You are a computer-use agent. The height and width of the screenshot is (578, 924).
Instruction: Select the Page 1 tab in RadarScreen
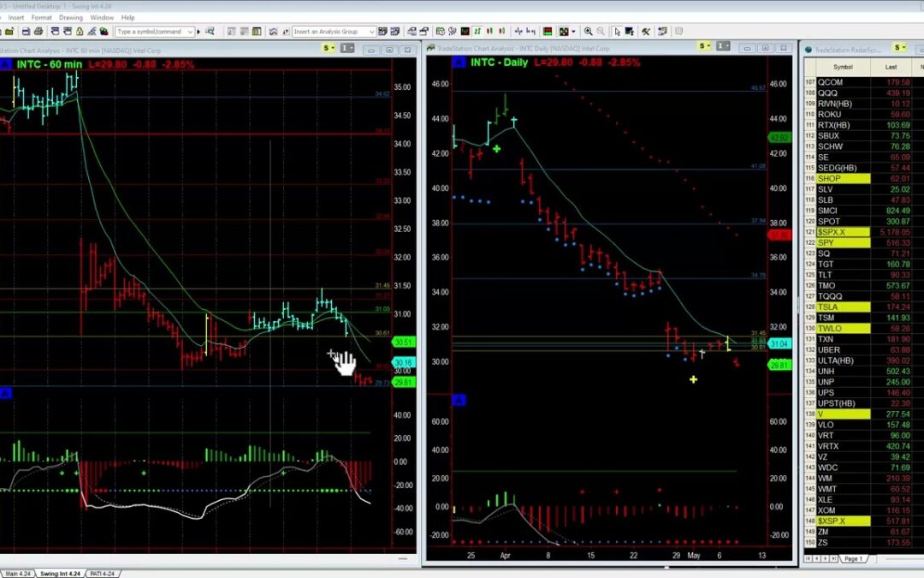click(x=853, y=558)
